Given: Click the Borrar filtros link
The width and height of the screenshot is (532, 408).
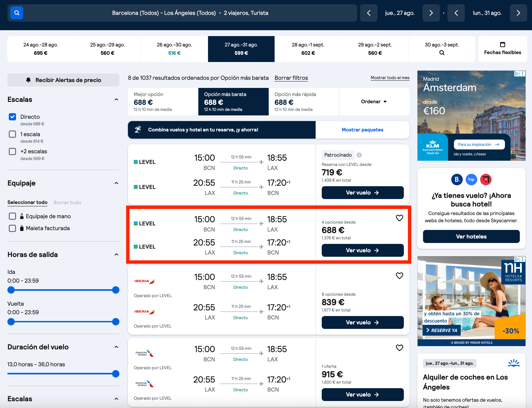Looking at the screenshot, I should pos(291,78).
